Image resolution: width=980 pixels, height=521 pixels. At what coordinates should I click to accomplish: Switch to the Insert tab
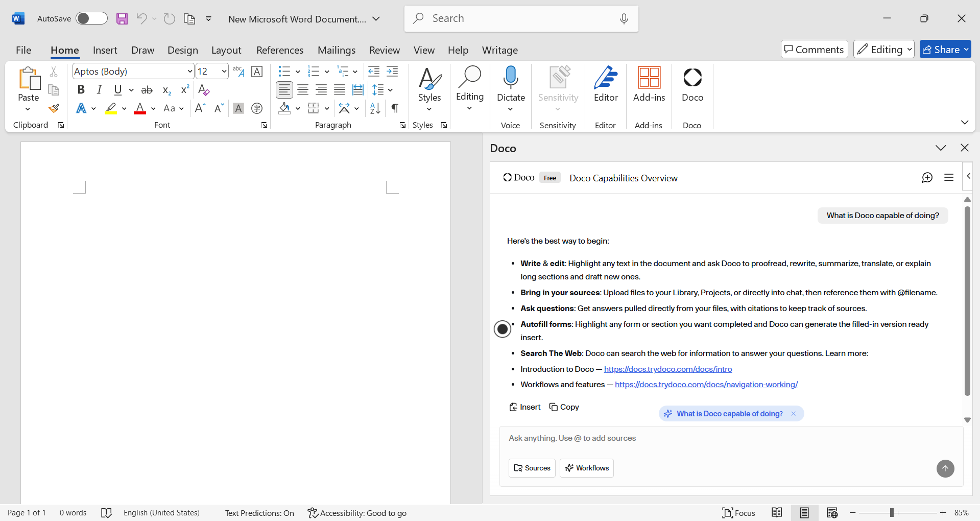(x=105, y=50)
